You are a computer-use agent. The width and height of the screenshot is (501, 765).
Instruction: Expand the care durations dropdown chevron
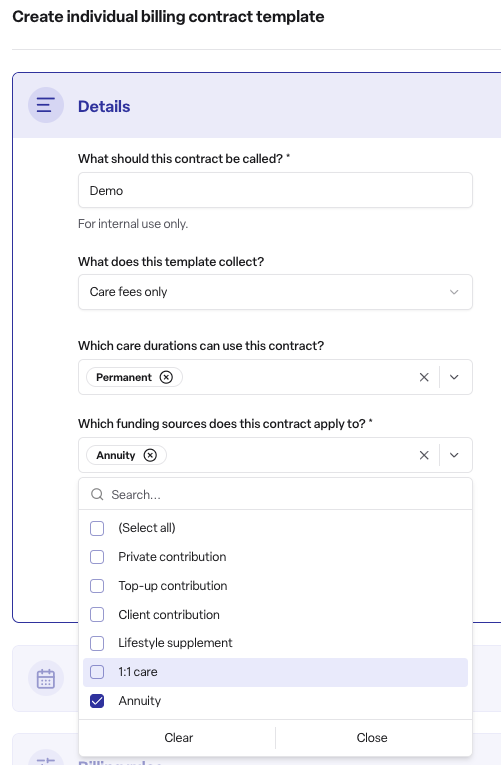pos(454,377)
